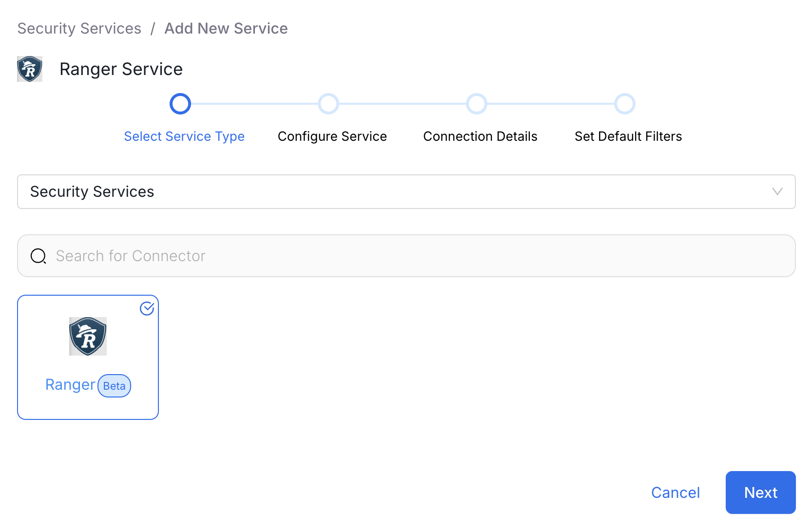Image resolution: width=812 pixels, height=530 pixels.
Task: Click the Connection Details step circle
Action: click(x=477, y=103)
